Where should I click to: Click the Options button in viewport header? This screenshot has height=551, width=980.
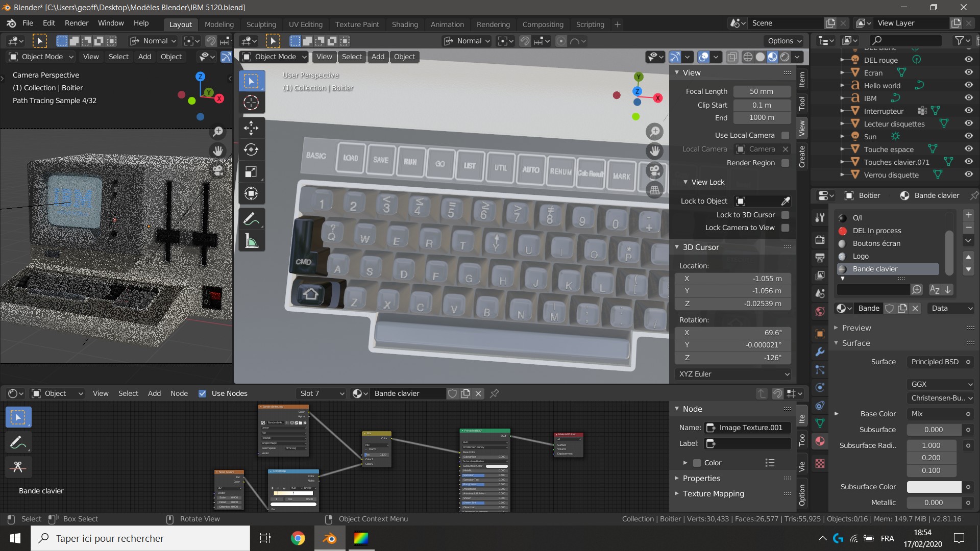[784, 41]
